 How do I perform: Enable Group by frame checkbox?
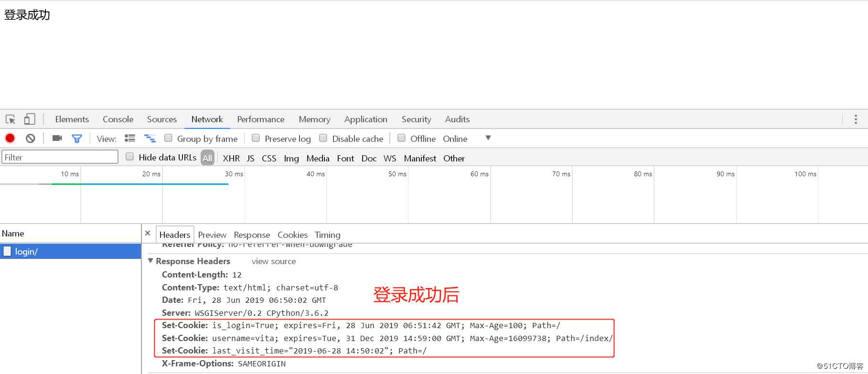(x=168, y=138)
